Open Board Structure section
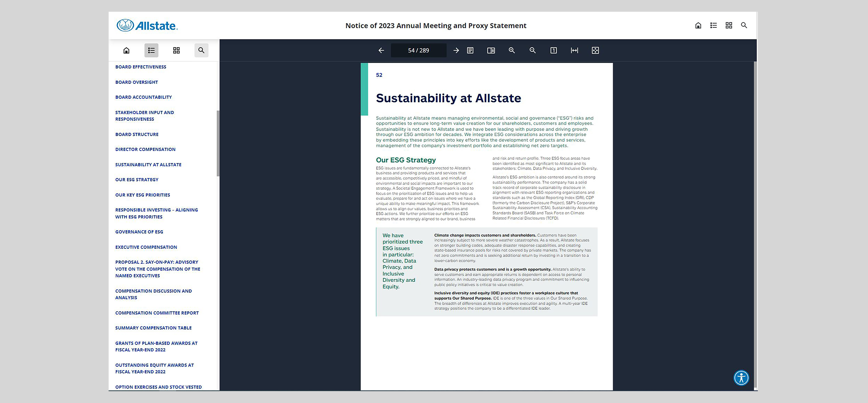 click(x=137, y=134)
